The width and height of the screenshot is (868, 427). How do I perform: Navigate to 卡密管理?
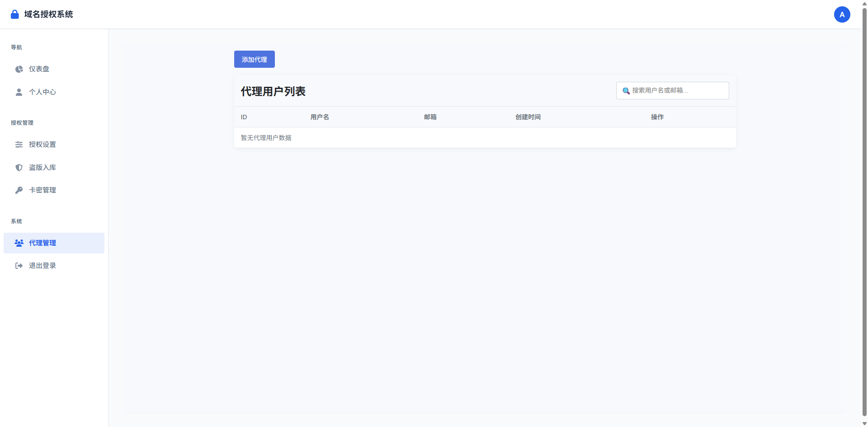click(42, 190)
